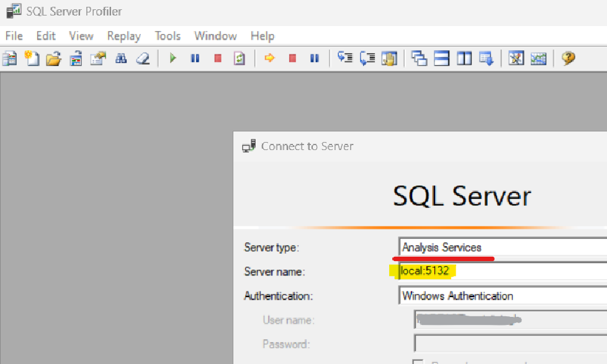Viewport: 607px width, 364px height.
Task: Open trace Properties toolbar icon
Action: pos(98,58)
